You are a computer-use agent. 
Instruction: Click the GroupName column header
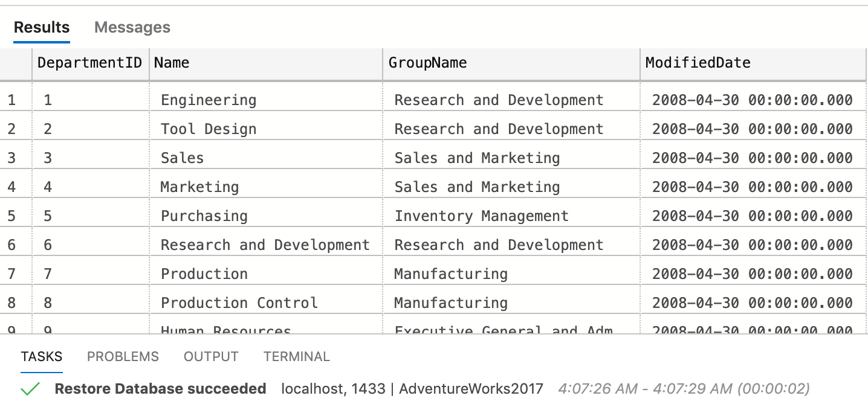click(x=511, y=63)
